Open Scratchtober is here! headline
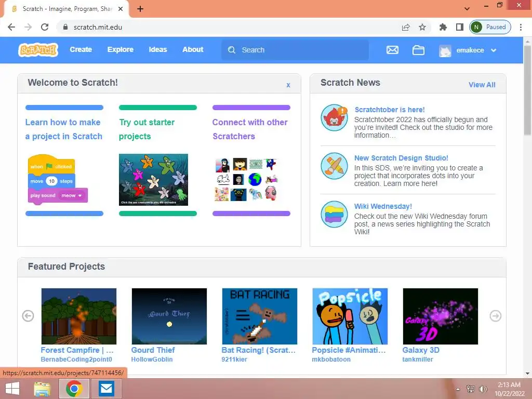This screenshot has height=399, width=532. point(390,110)
